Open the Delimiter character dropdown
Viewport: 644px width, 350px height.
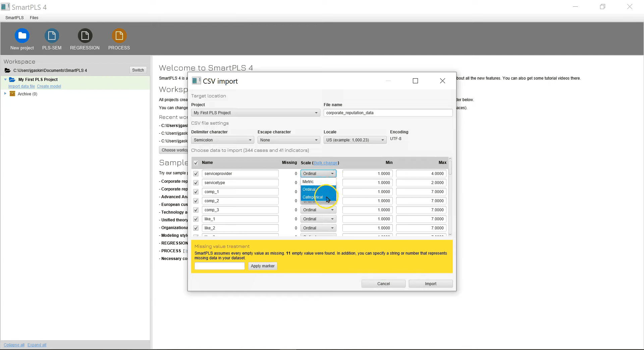coord(222,140)
